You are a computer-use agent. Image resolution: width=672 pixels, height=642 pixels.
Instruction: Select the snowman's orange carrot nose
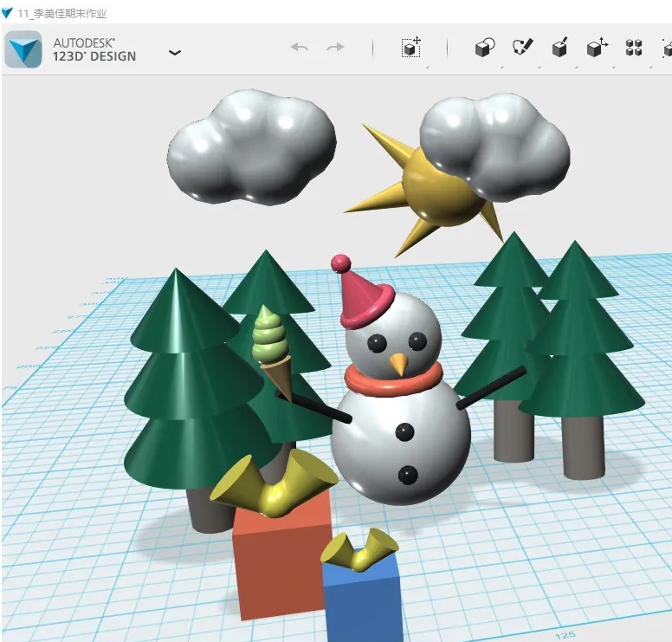398,363
